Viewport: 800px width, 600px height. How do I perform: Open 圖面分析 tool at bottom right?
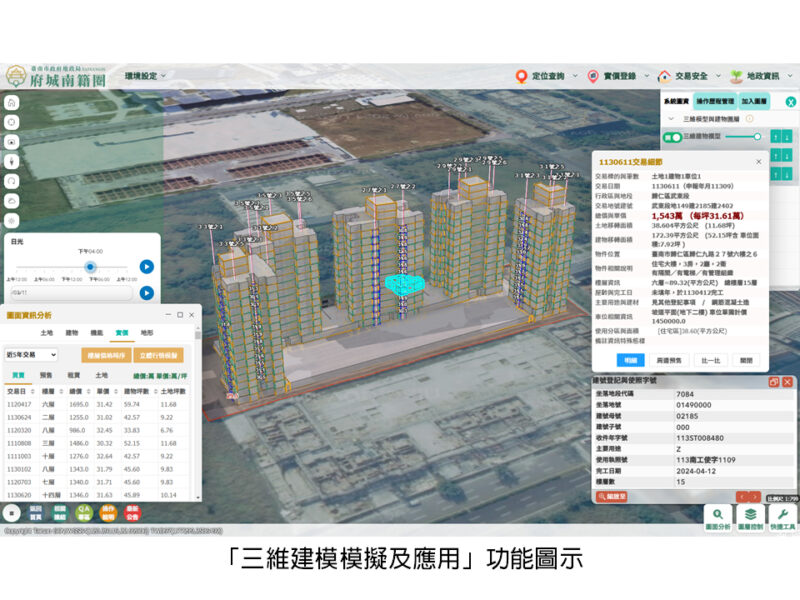[x=714, y=515]
